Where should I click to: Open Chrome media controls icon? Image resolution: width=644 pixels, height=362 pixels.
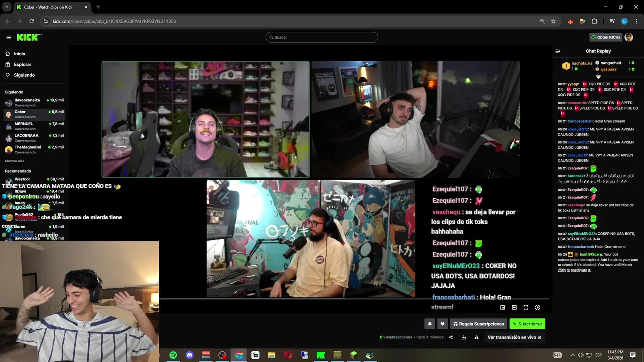pos(612,21)
